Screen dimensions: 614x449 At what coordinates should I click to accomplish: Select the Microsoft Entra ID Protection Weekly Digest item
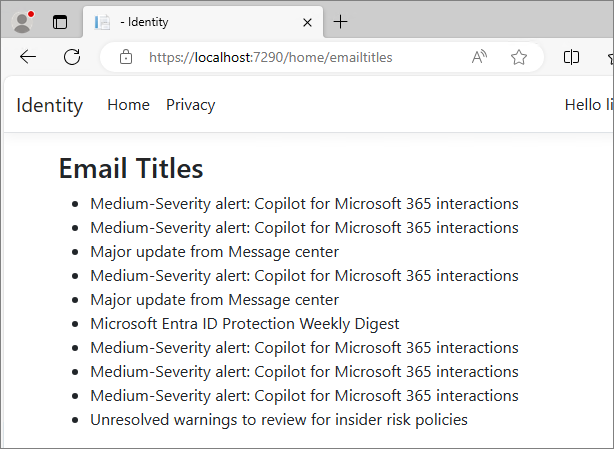coord(245,324)
